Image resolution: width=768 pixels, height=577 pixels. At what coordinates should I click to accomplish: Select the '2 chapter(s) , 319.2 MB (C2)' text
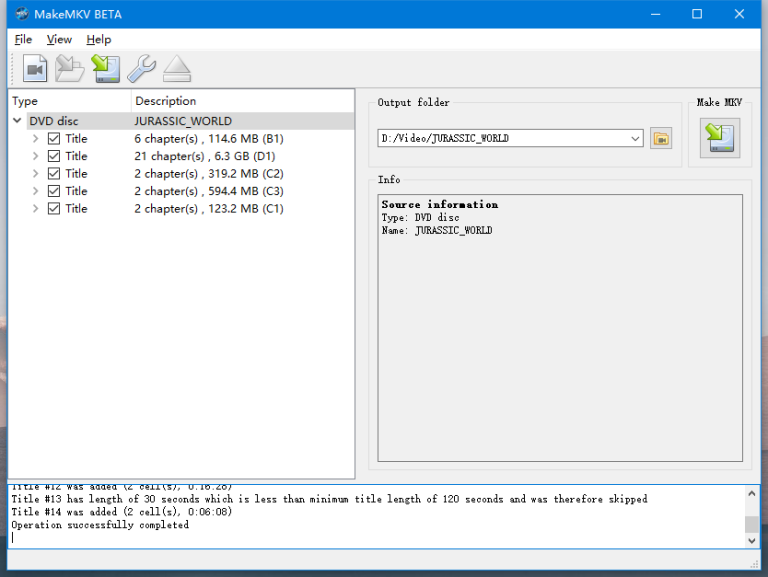click(209, 174)
